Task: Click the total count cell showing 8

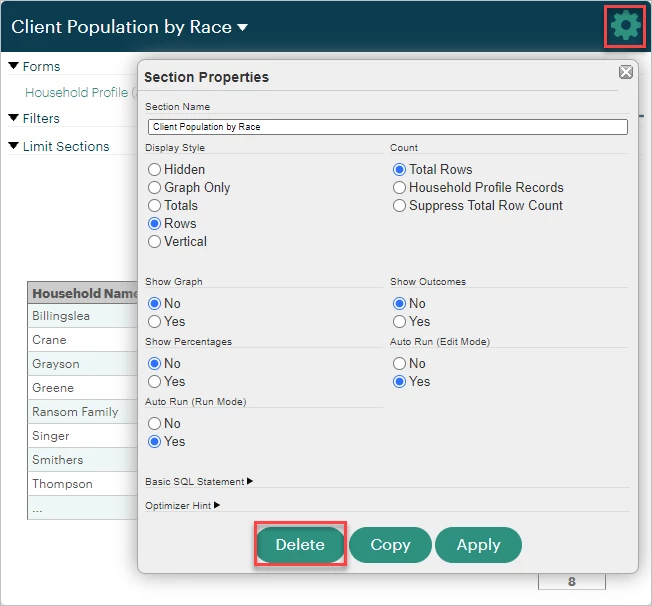Action: pos(572,581)
